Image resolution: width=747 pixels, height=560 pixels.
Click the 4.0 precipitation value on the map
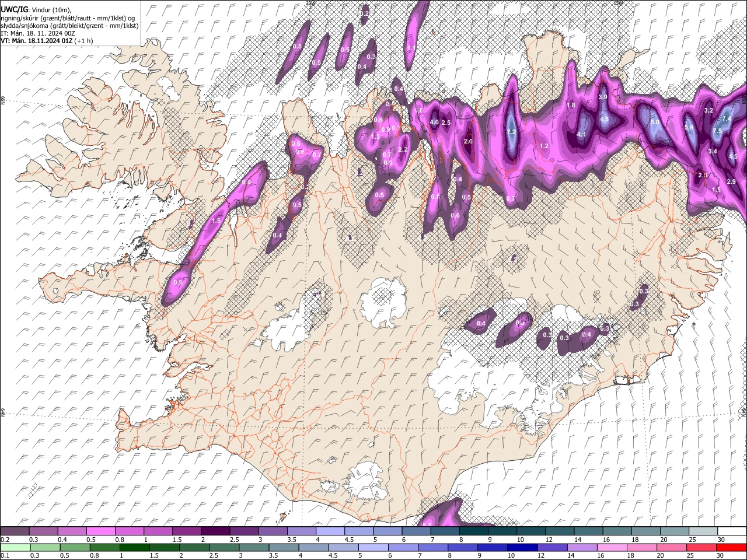(x=434, y=122)
